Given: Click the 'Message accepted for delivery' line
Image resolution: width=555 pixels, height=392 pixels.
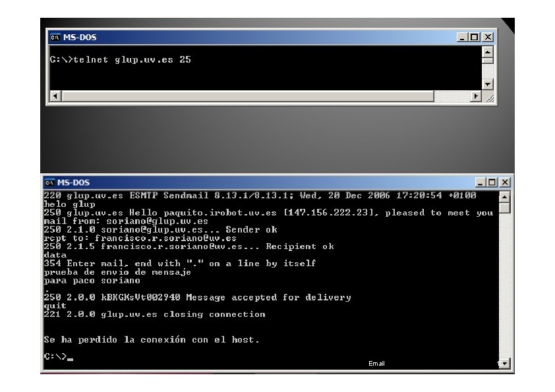Looking at the screenshot, I should [x=198, y=298].
